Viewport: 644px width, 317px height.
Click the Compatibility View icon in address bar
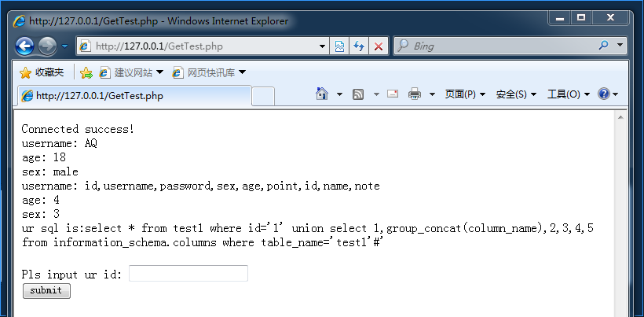(339, 46)
